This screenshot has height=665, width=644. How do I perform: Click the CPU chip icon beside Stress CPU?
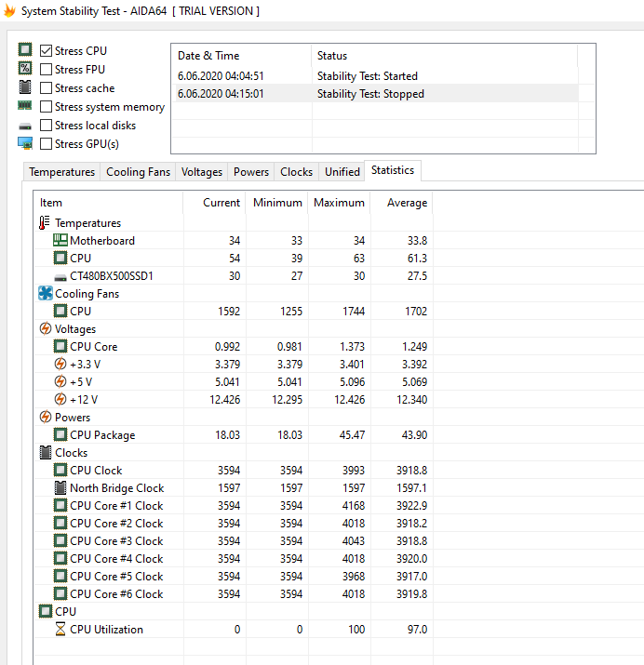(x=25, y=49)
